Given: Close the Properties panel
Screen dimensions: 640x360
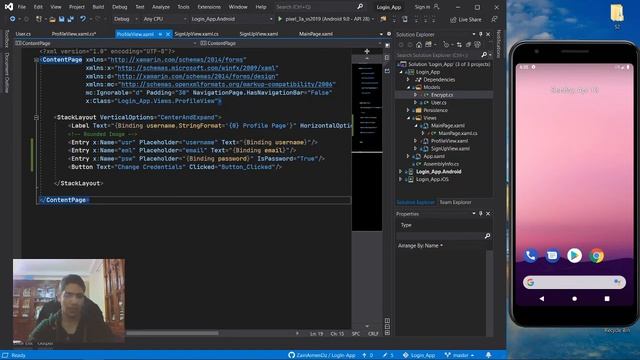Looking at the screenshot, I should [488, 213].
